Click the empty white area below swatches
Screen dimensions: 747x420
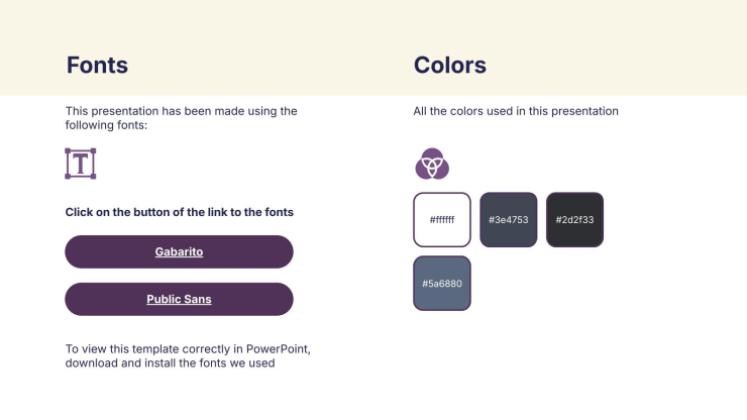click(x=560, y=360)
